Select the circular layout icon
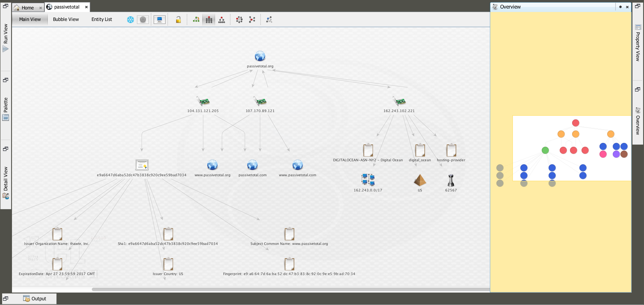644x305 pixels. [x=239, y=19]
